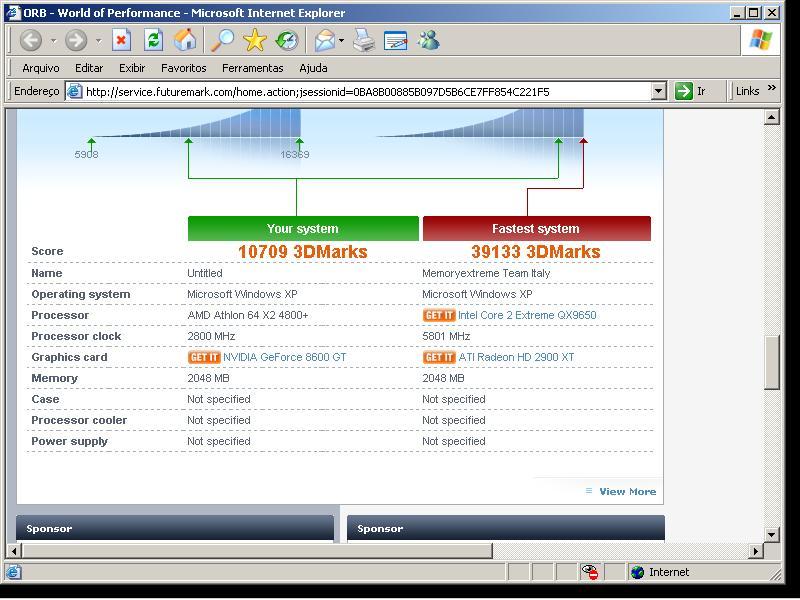
Task: Open the Ajuda menu
Action: pos(313,68)
